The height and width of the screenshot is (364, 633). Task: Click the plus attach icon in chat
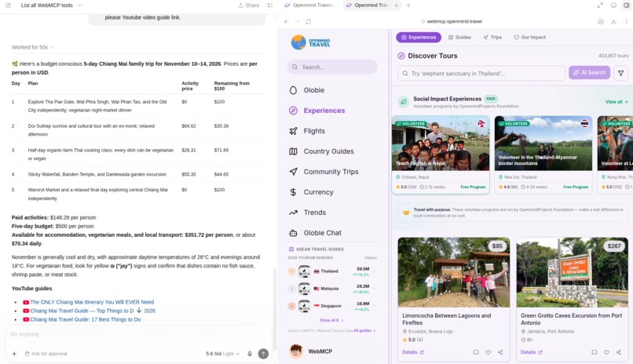pyautogui.click(x=14, y=354)
